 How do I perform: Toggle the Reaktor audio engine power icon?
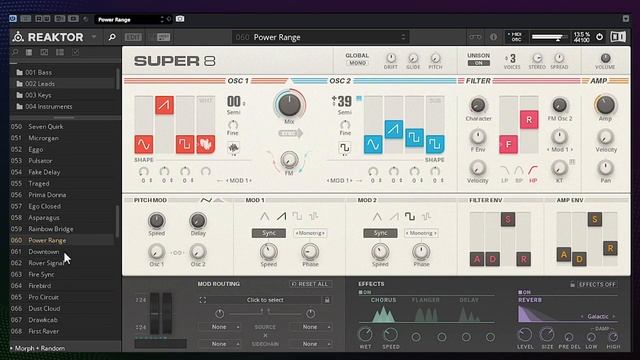pyautogui.click(x=599, y=37)
